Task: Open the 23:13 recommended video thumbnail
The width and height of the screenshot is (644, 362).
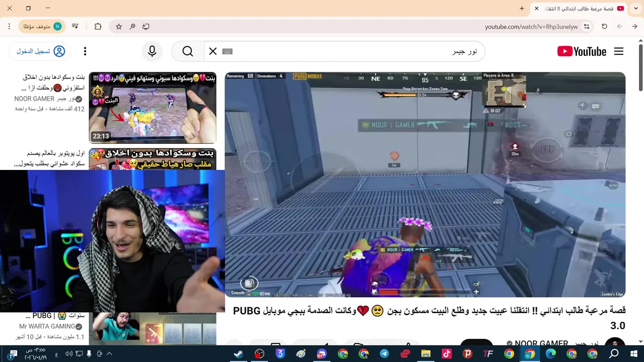Action: [152, 108]
